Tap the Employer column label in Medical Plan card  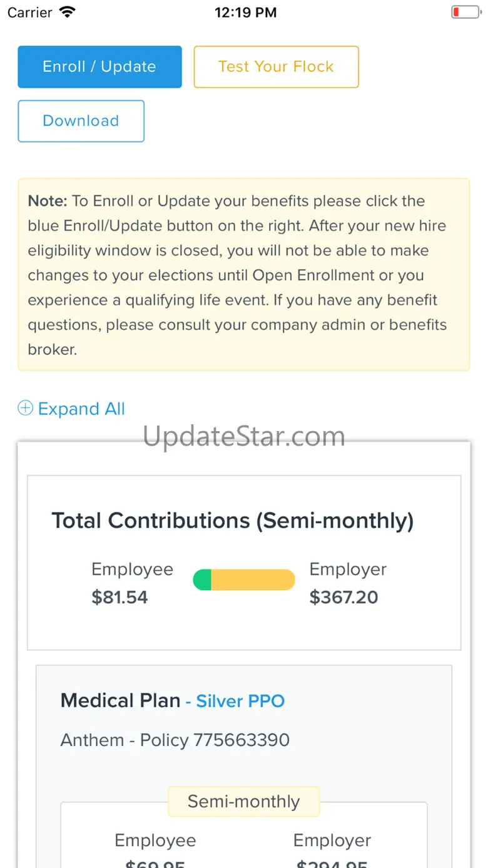click(x=332, y=840)
